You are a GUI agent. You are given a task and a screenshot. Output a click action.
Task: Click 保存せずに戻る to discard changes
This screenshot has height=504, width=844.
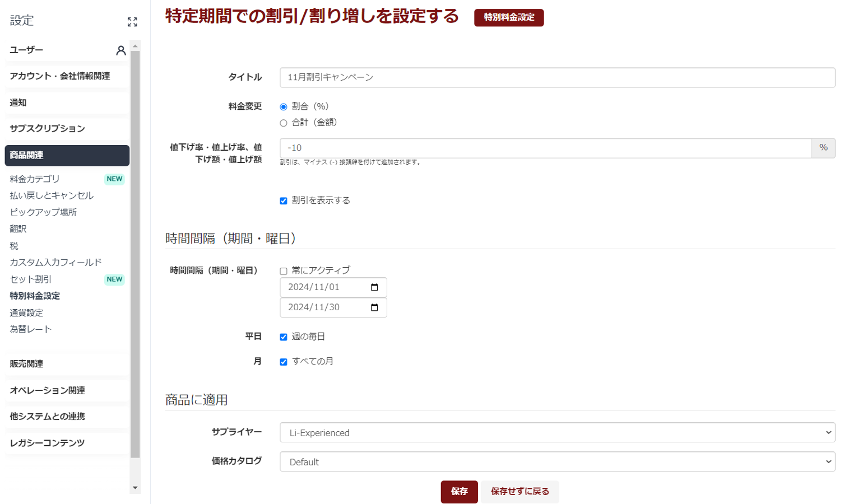(x=520, y=492)
